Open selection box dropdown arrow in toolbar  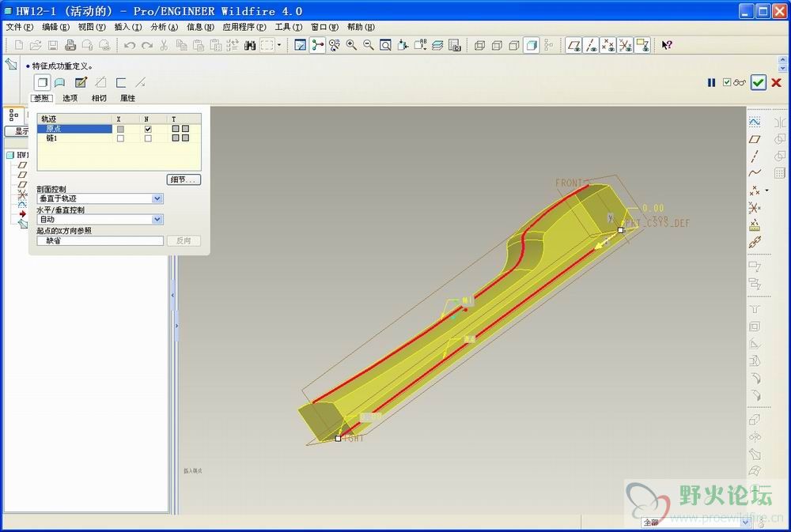[279, 45]
